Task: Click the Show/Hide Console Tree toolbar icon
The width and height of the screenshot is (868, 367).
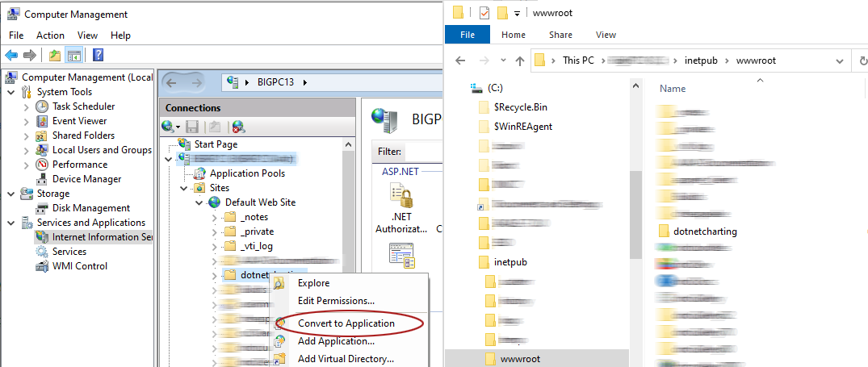Action: point(74,55)
